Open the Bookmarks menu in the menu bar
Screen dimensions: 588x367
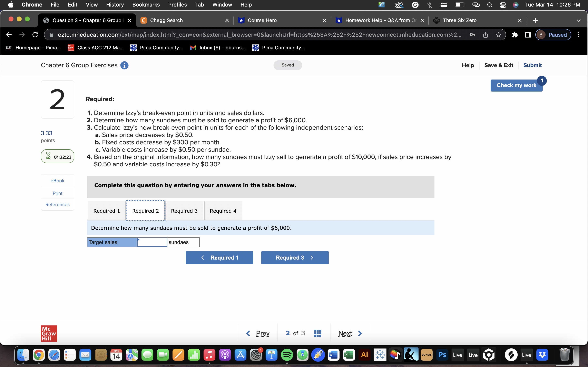pyautogui.click(x=146, y=5)
